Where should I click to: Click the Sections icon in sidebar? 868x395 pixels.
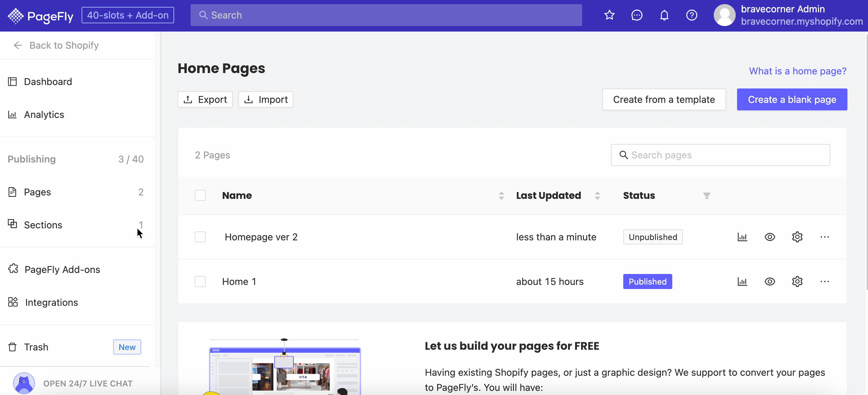click(x=12, y=224)
